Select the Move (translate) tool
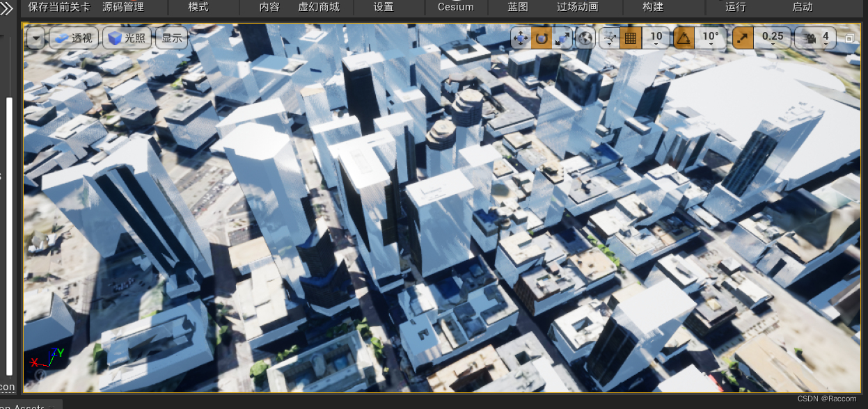This screenshot has height=409, width=868. click(x=520, y=38)
